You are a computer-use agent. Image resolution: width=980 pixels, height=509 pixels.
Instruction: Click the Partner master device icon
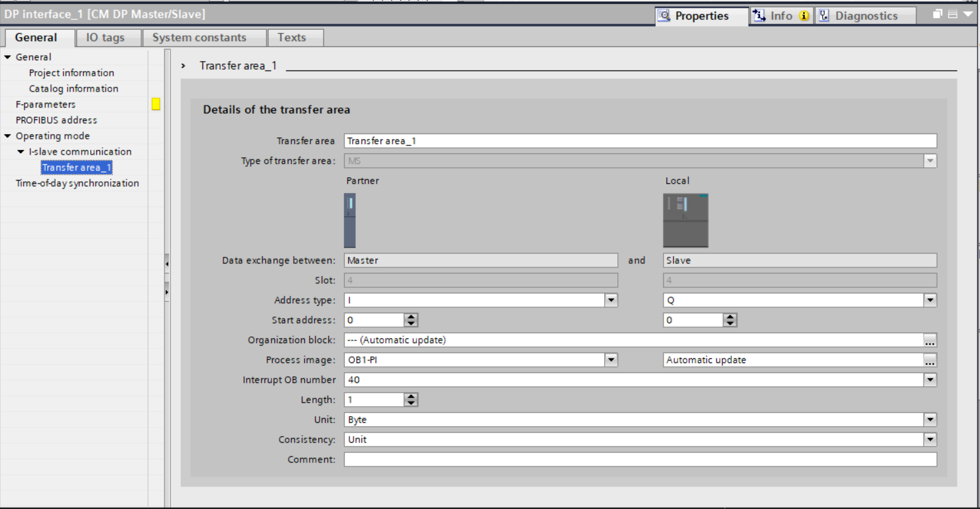pos(349,220)
